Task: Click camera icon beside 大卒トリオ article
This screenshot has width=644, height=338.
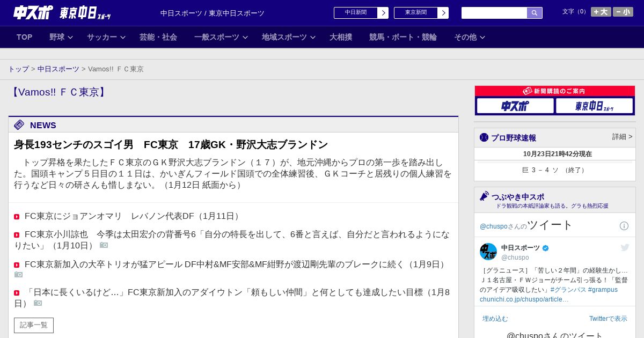Action: [18, 275]
